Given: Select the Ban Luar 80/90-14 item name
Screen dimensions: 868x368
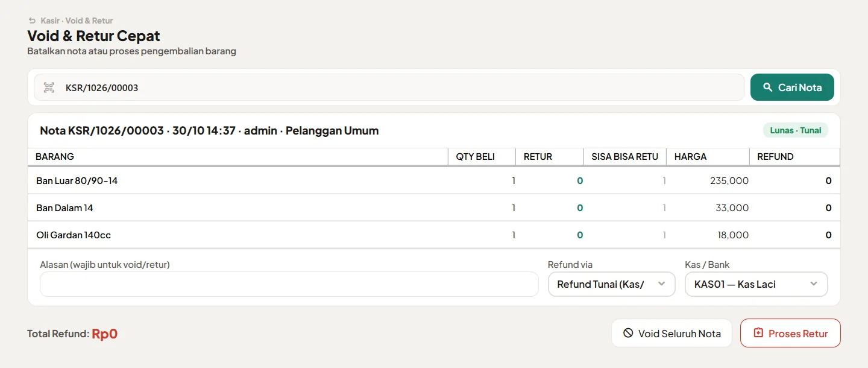Looking at the screenshot, I should coord(77,180).
